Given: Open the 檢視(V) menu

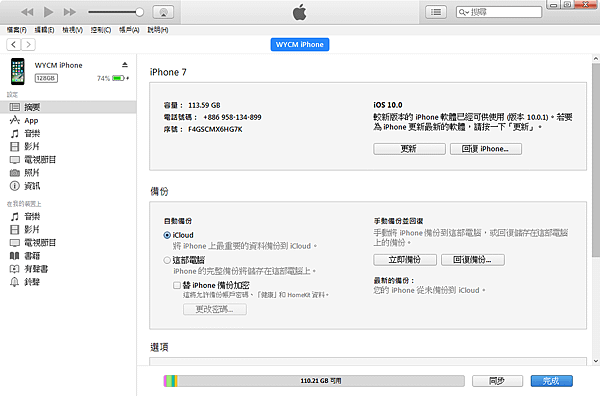Looking at the screenshot, I should 73,30.
